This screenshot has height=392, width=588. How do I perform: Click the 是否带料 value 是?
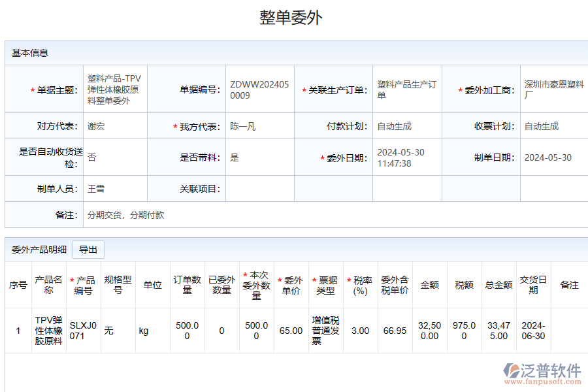(x=232, y=157)
